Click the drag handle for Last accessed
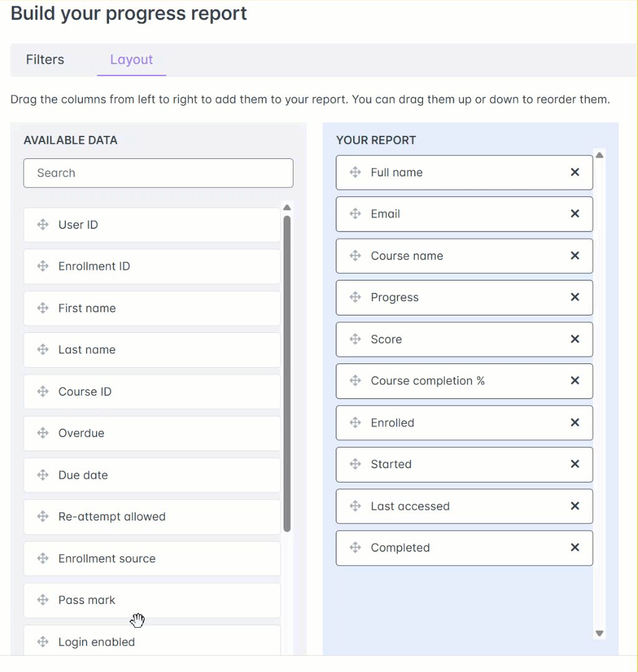The width and height of the screenshot is (638, 672). tap(355, 506)
